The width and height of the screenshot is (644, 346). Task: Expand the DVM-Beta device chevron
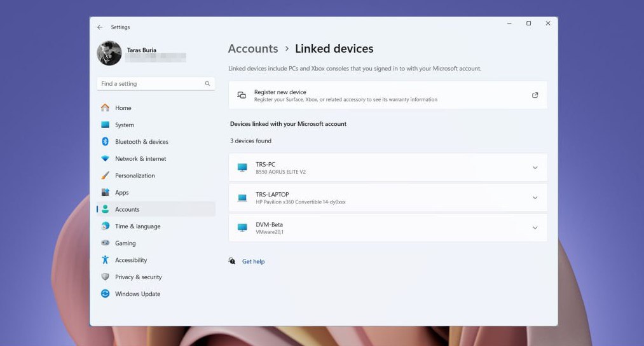(535, 228)
